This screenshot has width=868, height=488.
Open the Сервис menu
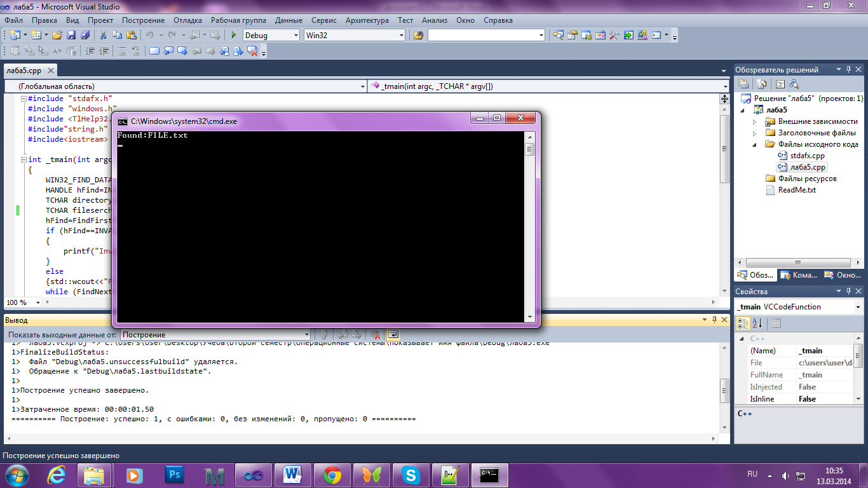pos(324,20)
